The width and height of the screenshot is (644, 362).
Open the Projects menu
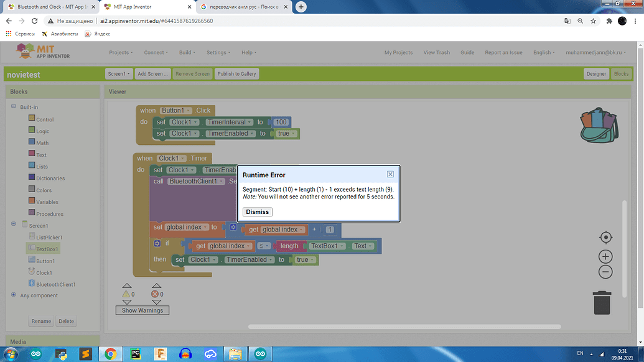pos(121,53)
